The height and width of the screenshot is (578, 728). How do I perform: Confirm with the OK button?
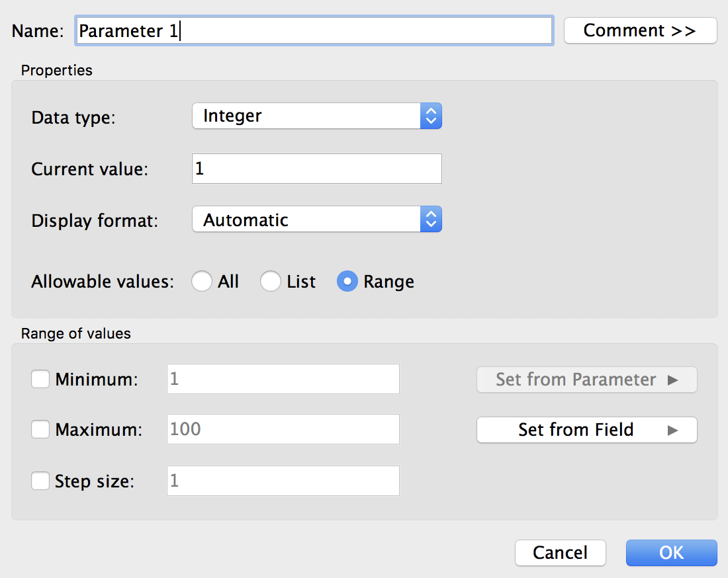tap(671, 553)
